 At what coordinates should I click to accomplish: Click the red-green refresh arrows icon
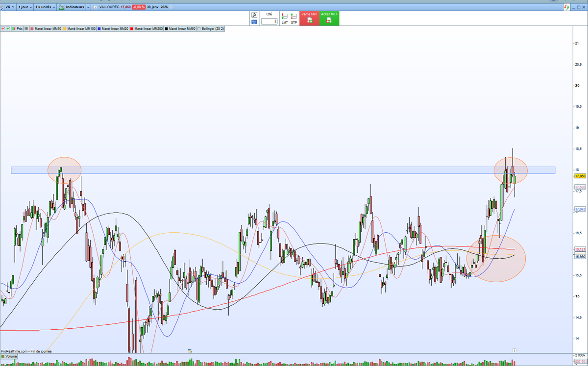567,7
